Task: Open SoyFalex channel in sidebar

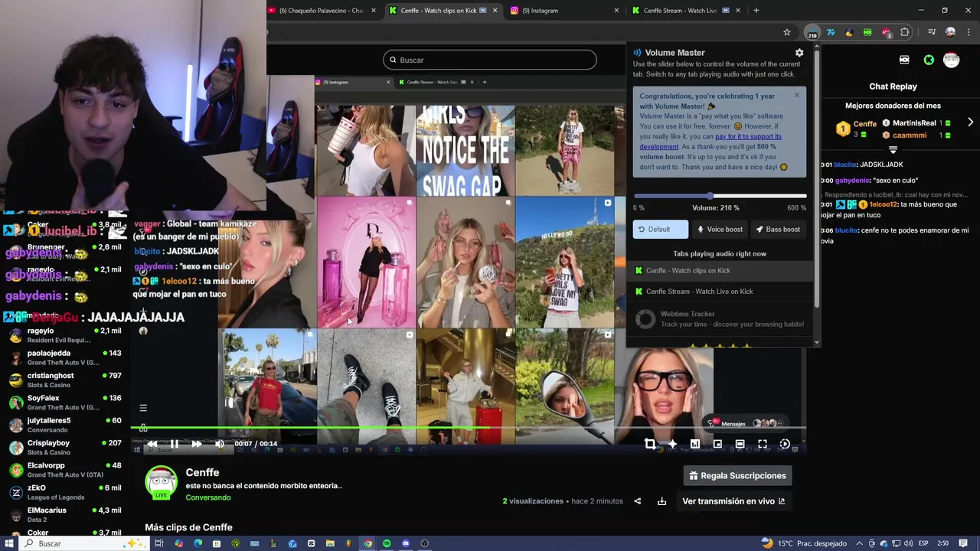Action: point(65,403)
